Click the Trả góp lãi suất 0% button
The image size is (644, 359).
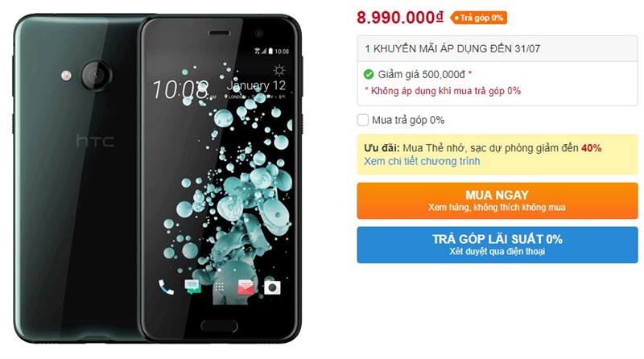497,245
